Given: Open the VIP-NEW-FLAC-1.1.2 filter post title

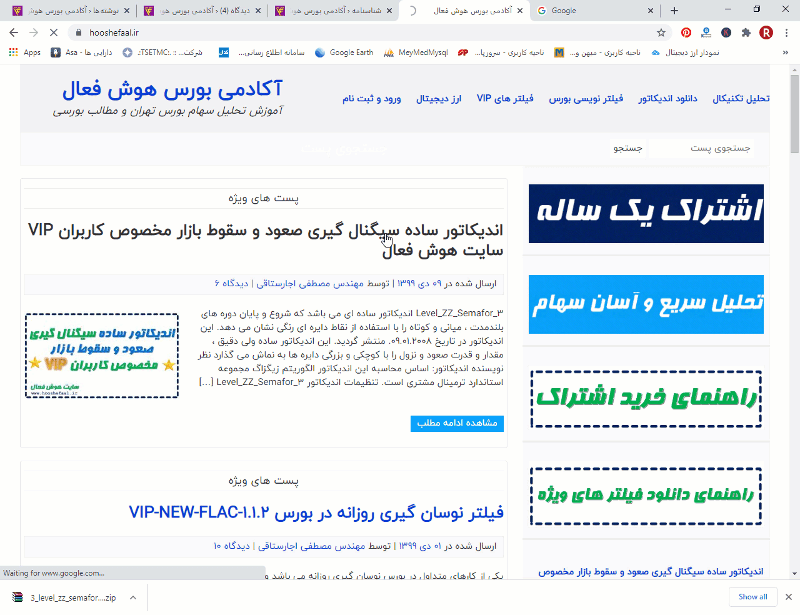Looking at the screenshot, I should pos(316,512).
